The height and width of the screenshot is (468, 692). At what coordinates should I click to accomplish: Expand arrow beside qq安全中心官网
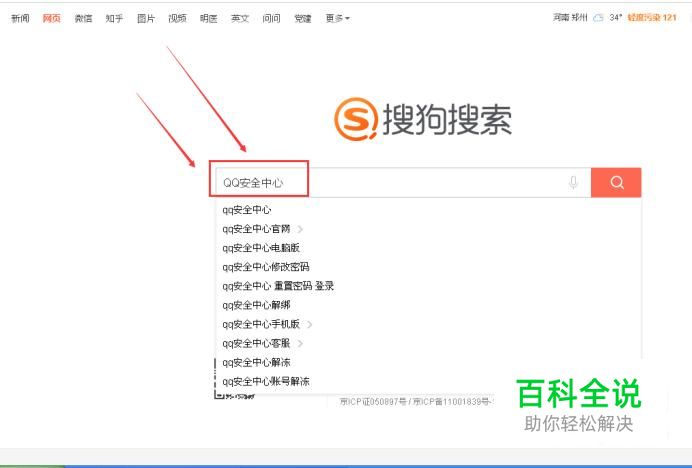(300, 229)
